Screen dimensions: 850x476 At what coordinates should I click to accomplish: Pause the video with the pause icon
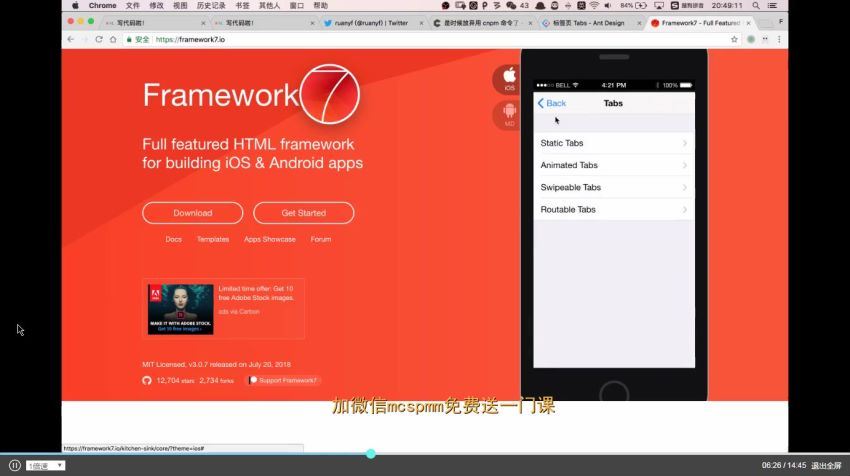(15, 465)
